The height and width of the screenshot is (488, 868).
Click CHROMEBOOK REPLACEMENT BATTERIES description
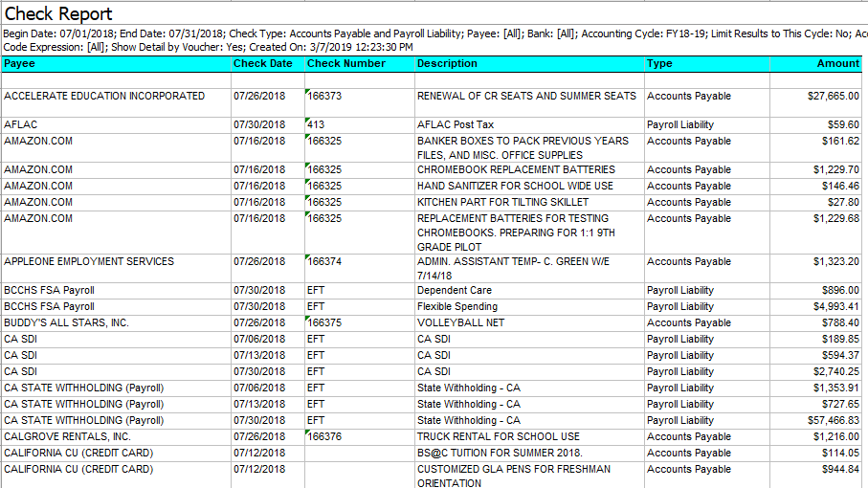516,170
